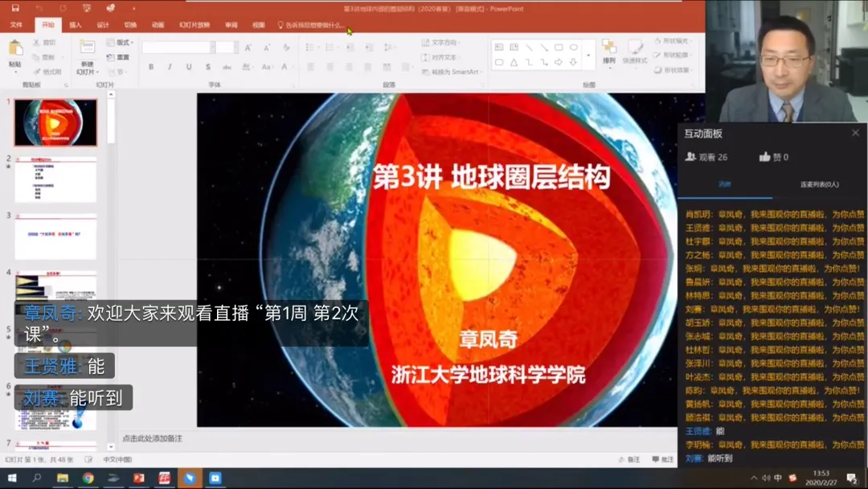
Task: Open Chrome from the Windows taskbar
Action: (88, 479)
